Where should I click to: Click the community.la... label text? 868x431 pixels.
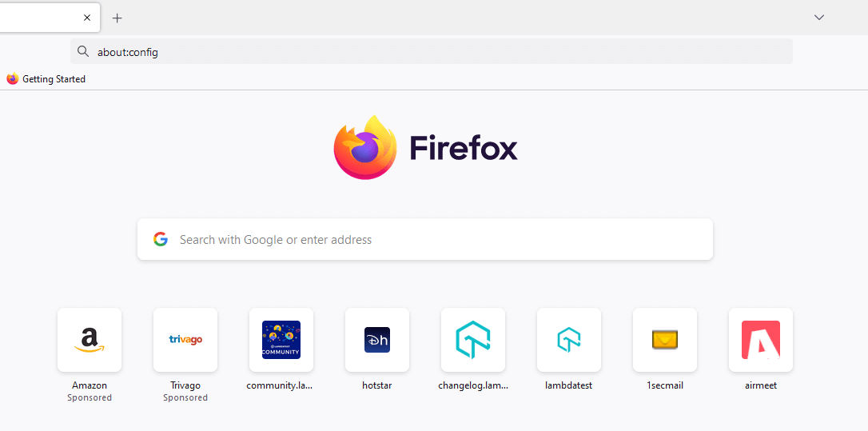click(x=280, y=385)
